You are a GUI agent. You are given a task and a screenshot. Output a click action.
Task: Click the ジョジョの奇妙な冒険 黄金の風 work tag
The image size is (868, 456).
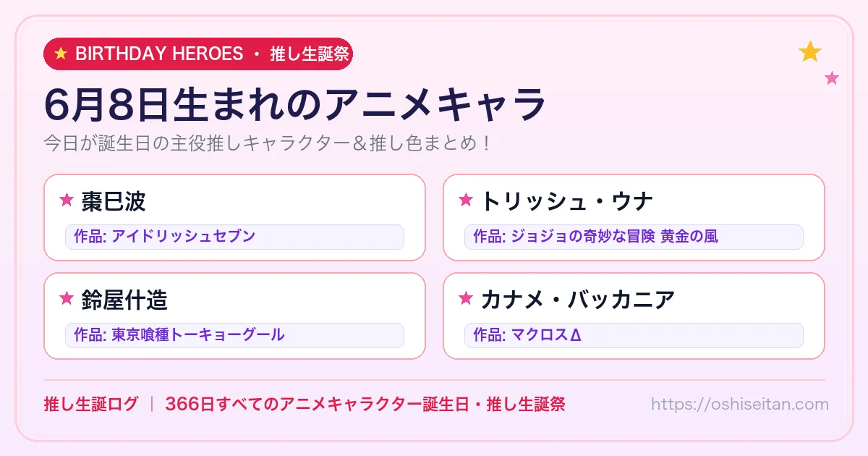(634, 237)
